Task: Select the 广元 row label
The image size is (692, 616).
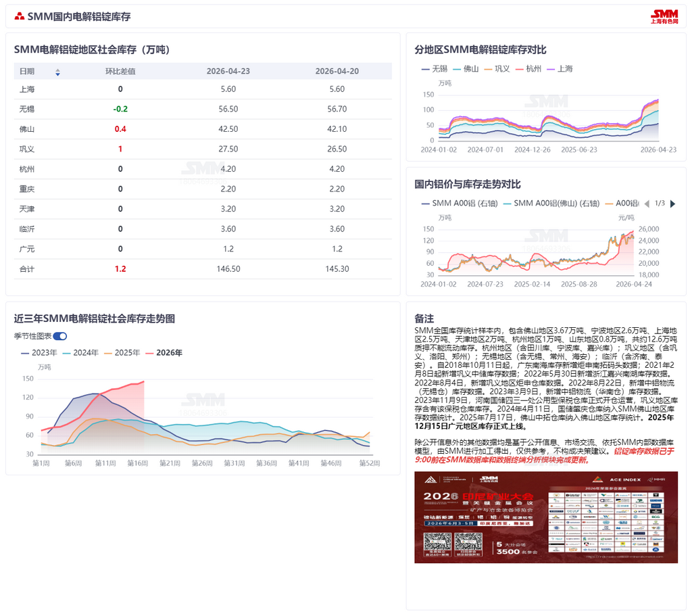Action: click(x=27, y=249)
